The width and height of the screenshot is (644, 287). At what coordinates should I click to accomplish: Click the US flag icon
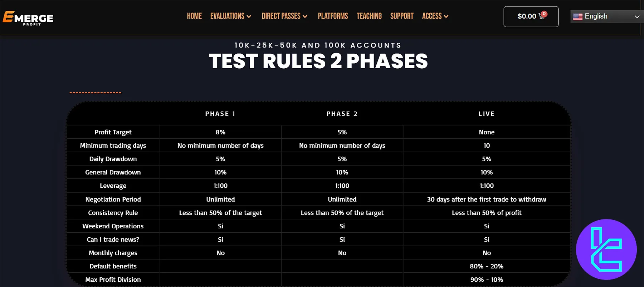[577, 16]
